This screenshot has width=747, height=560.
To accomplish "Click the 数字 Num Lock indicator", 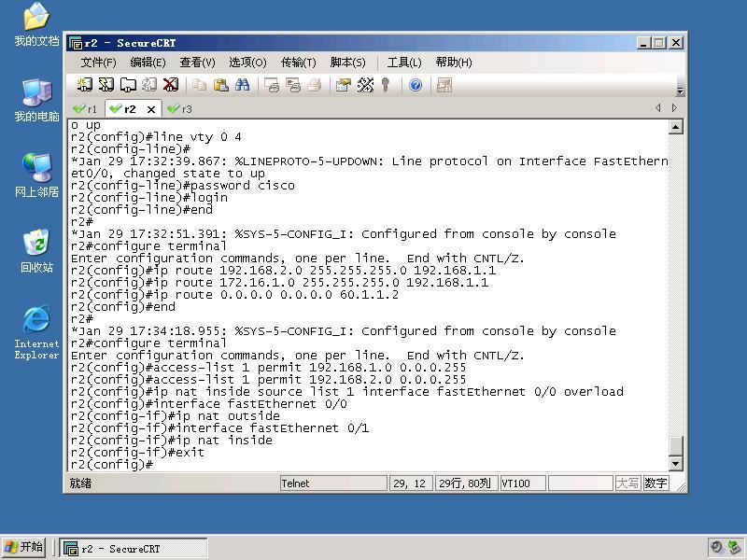I will coord(655,483).
